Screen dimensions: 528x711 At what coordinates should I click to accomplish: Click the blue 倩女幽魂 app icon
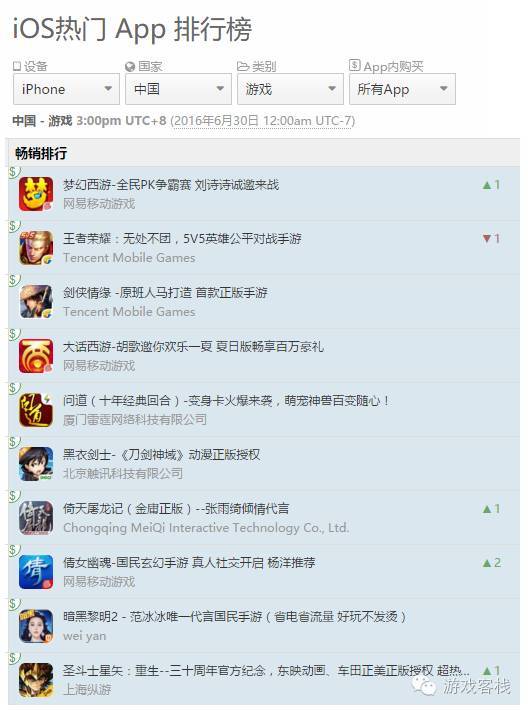click(36, 572)
